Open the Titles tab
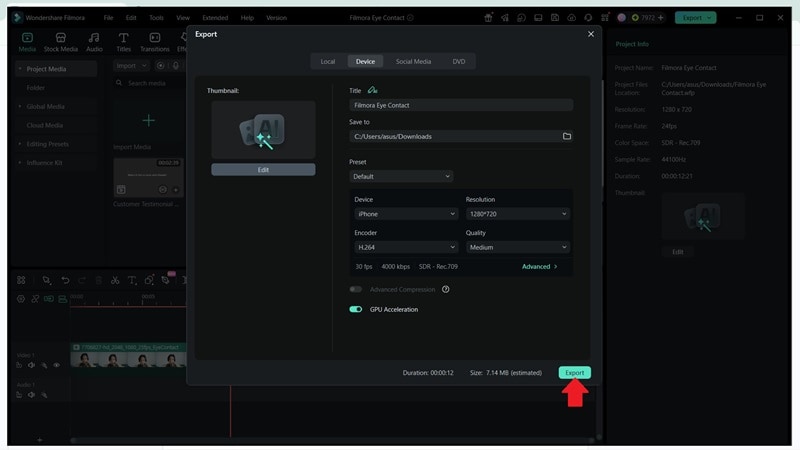This screenshot has height=450, width=800. 123,42
